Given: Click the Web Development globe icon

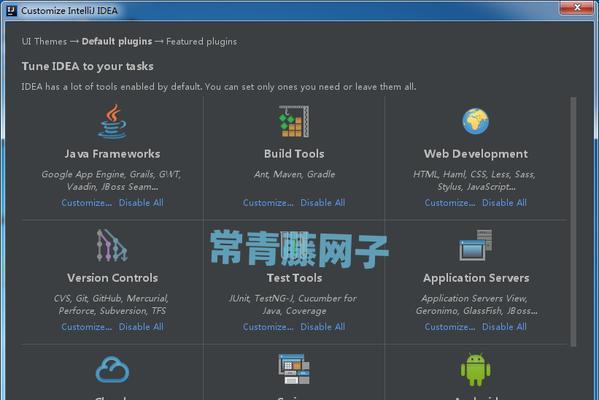Looking at the screenshot, I should [475, 121].
